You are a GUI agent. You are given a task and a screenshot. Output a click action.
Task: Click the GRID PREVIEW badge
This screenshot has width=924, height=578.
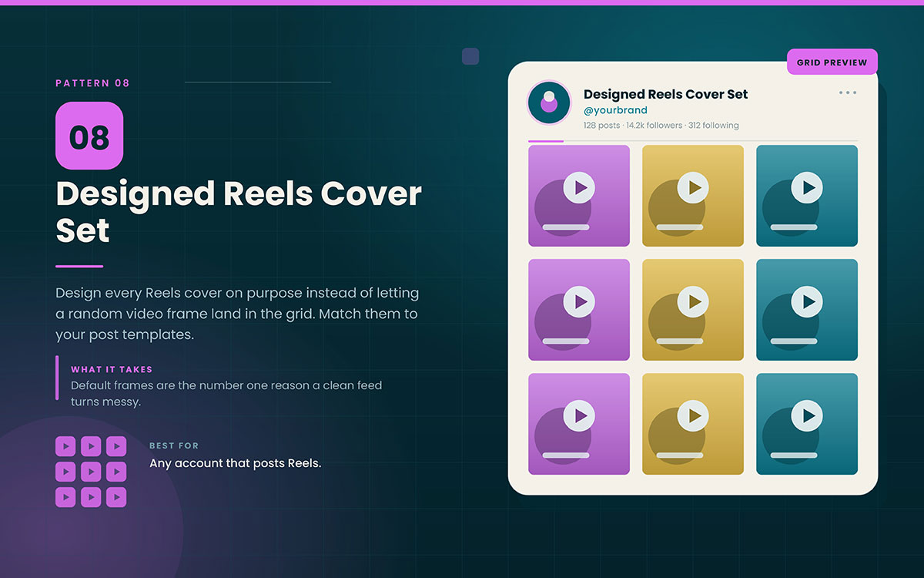pyautogui.click(x=832, y=62)
